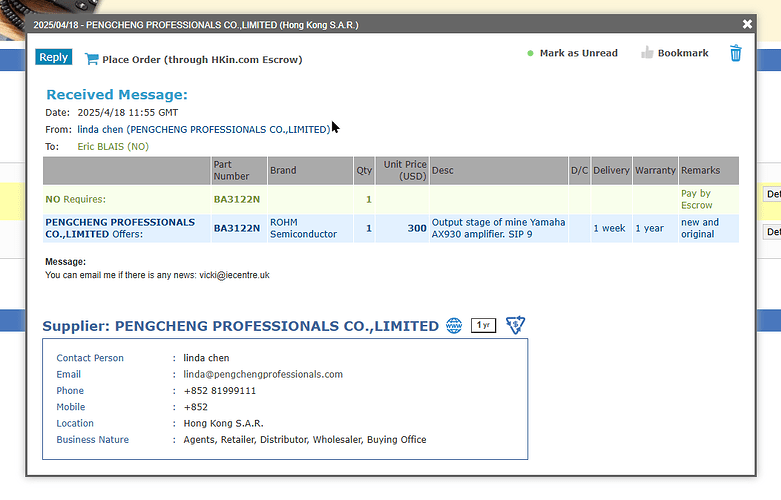This screenshot has height=500, width=781.
Task: Click the shopping cart icon
Action: tap(91, 59)
